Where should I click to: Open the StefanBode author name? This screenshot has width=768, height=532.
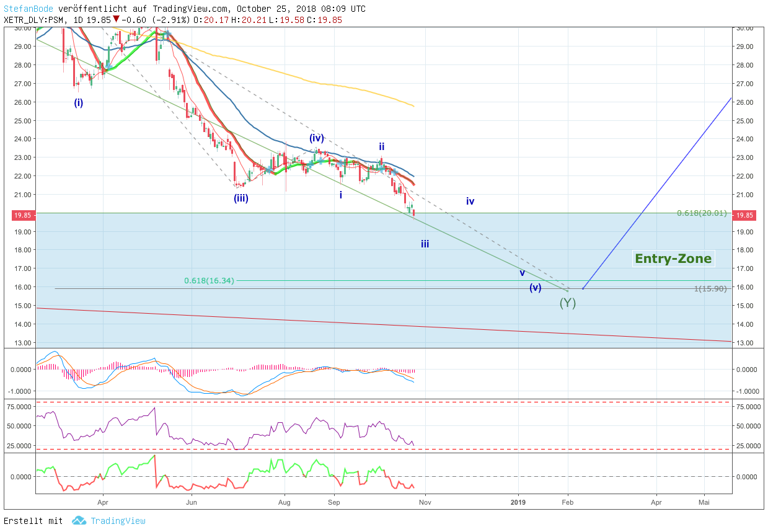coord(29,9)
